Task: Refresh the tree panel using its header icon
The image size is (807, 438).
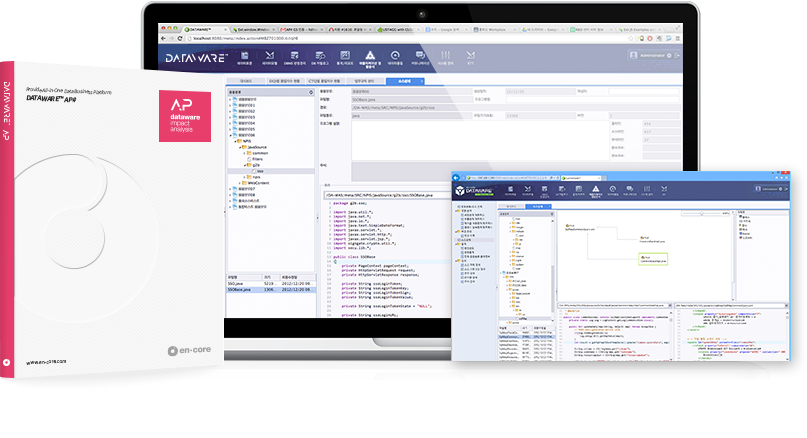Action: point(311,92)
